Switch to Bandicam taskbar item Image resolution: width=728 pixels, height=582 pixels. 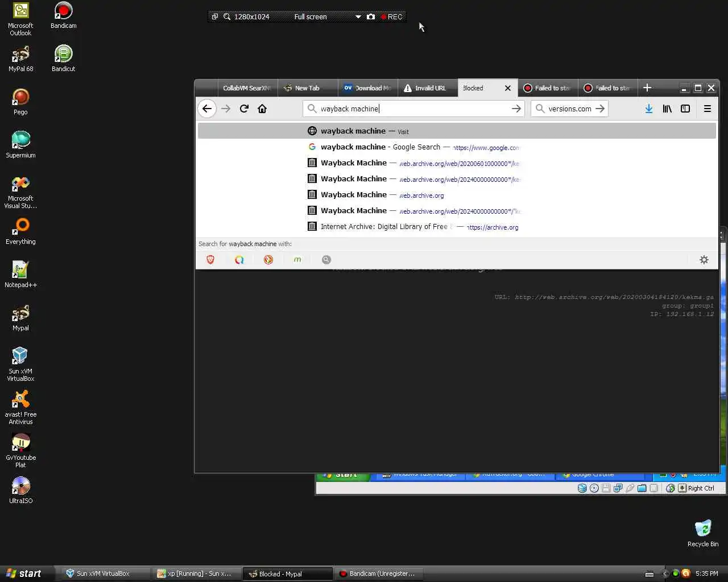click(x=378, y=573)
